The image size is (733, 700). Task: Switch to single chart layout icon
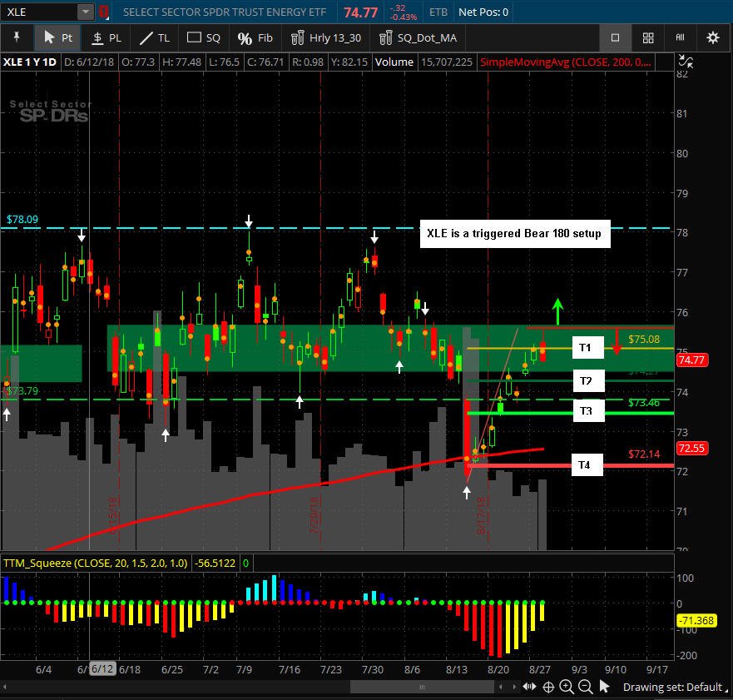point(615,38)
